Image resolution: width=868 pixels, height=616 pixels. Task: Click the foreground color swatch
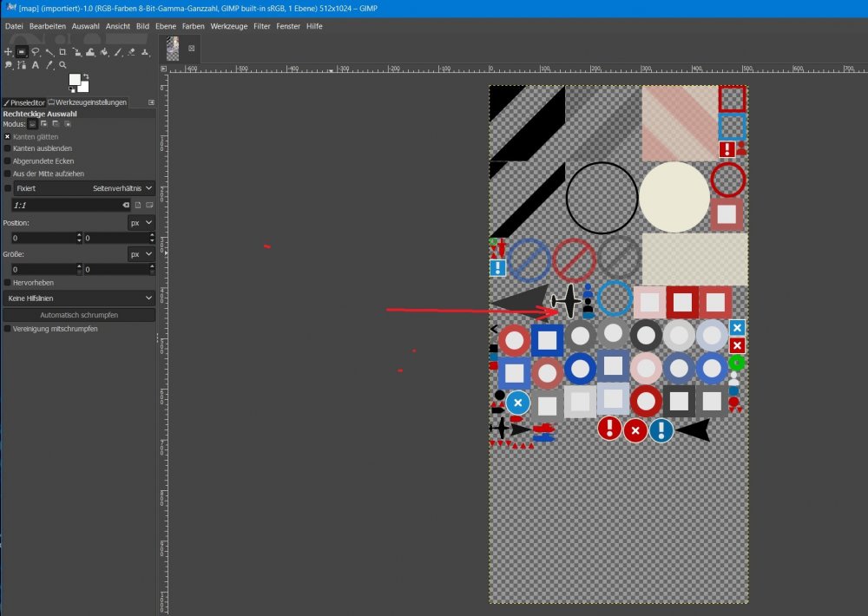click(x=75, y=79)
